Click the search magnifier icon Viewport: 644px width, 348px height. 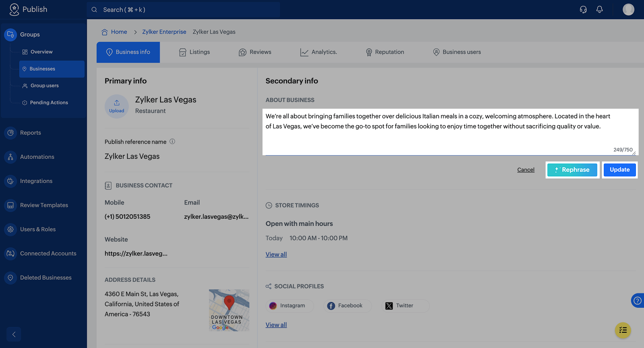94,9
